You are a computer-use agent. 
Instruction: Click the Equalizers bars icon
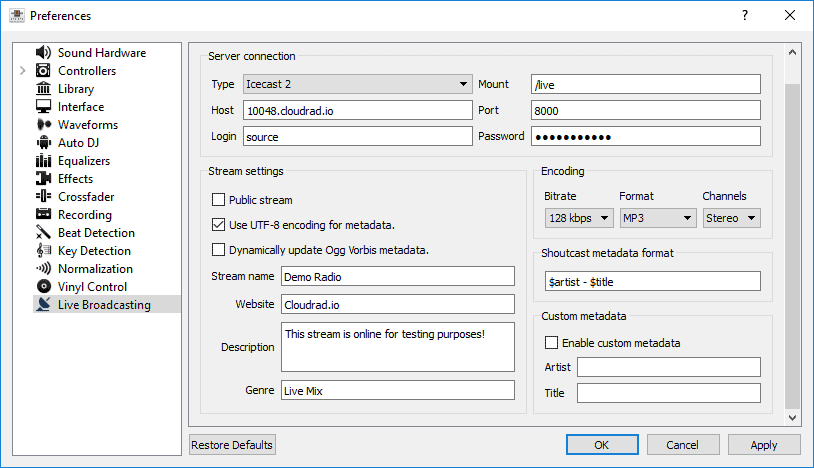43,160
